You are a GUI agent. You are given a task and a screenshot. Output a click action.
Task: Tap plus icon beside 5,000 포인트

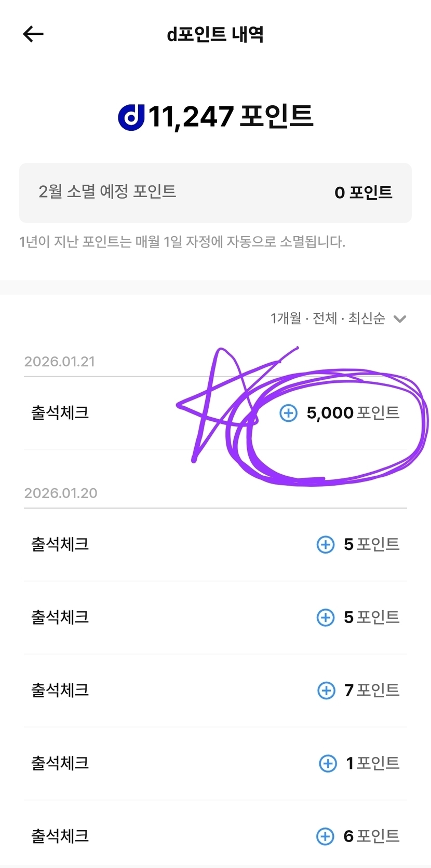288,413
